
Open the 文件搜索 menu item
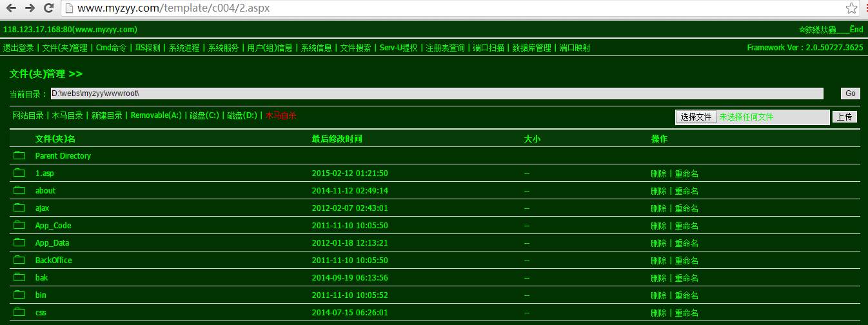(x=356, y=48)
